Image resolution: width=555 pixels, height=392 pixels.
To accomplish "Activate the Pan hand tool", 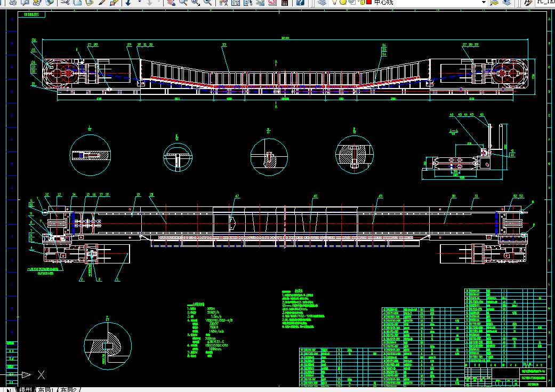I will click(171, 2).
